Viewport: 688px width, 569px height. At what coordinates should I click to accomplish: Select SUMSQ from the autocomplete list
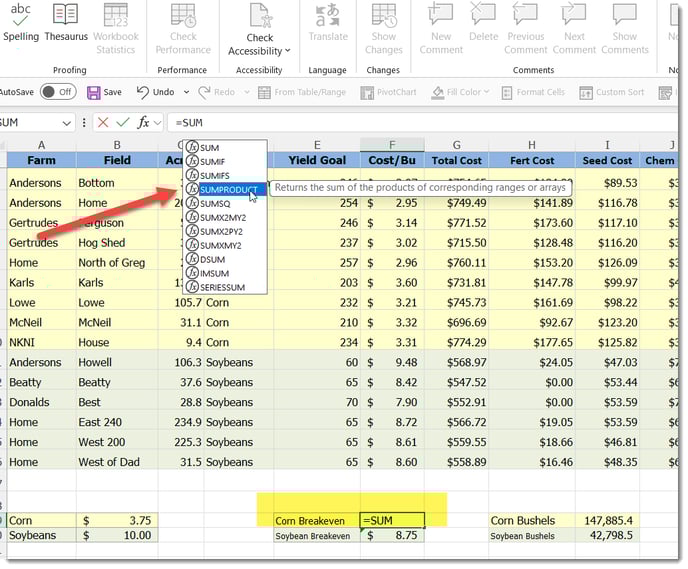(x=225, y=204)
